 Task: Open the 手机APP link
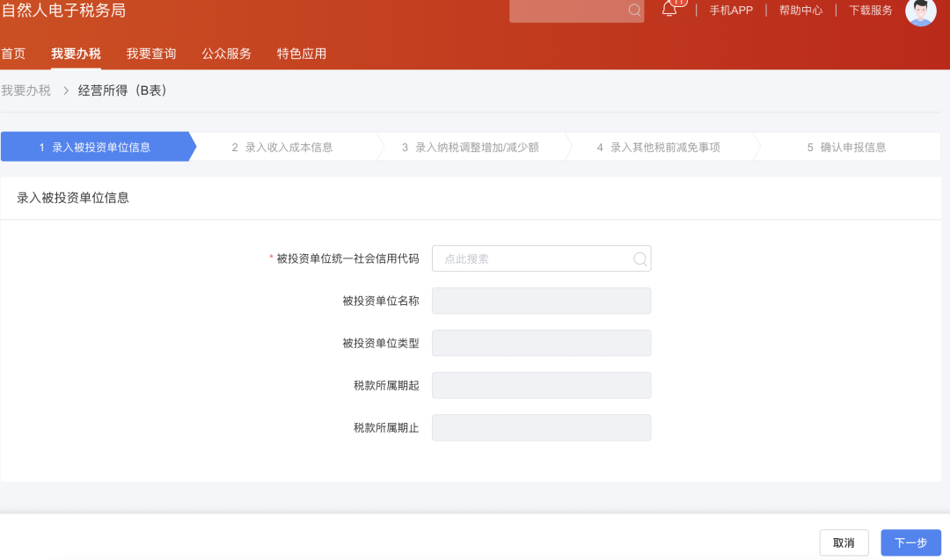point(730,11)
